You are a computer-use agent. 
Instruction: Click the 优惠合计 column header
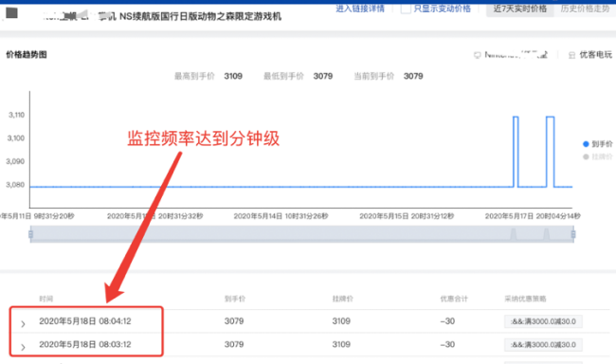[454, 299]
